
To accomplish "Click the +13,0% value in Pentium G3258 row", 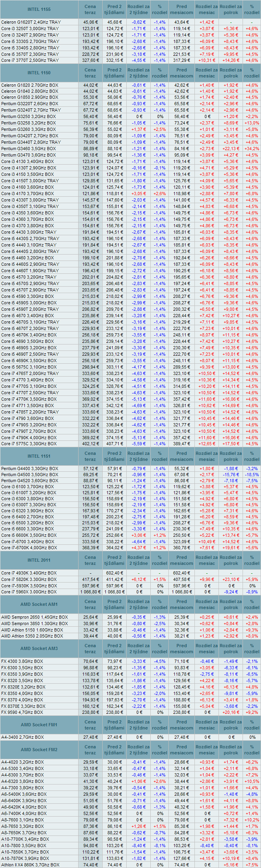I will 252,123.
